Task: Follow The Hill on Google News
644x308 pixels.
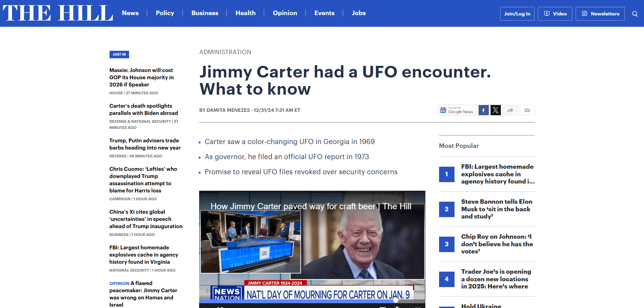Action: 457,110
